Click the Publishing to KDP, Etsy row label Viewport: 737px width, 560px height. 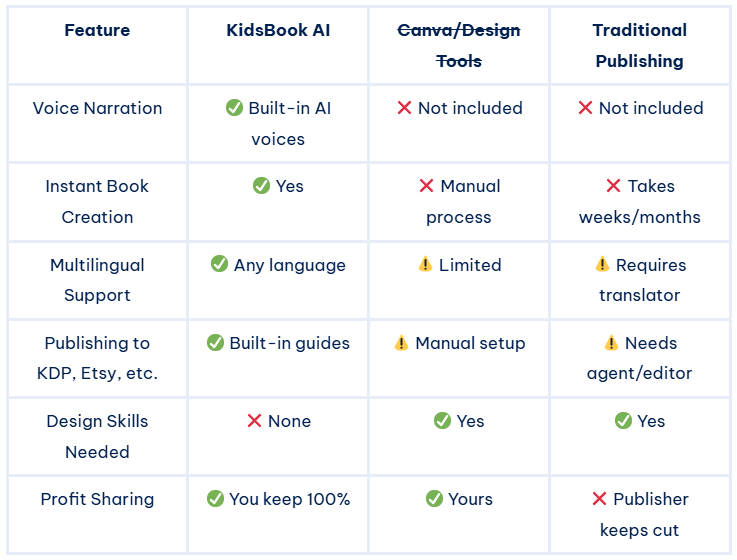point(97,358)
